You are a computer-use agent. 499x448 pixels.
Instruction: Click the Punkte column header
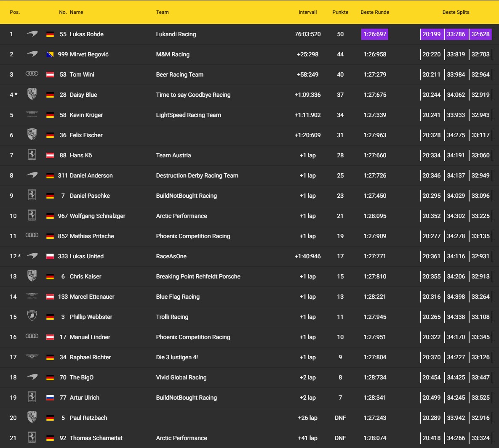pyautogui.click(x=340, y=12)
